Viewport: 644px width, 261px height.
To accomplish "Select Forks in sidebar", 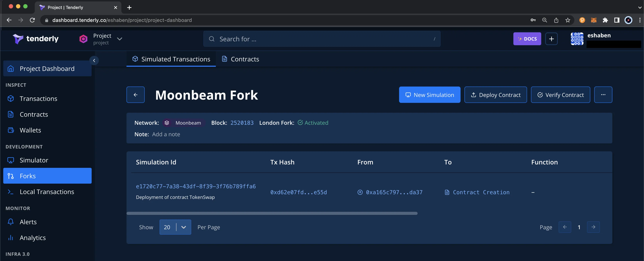I will point(47,176).
